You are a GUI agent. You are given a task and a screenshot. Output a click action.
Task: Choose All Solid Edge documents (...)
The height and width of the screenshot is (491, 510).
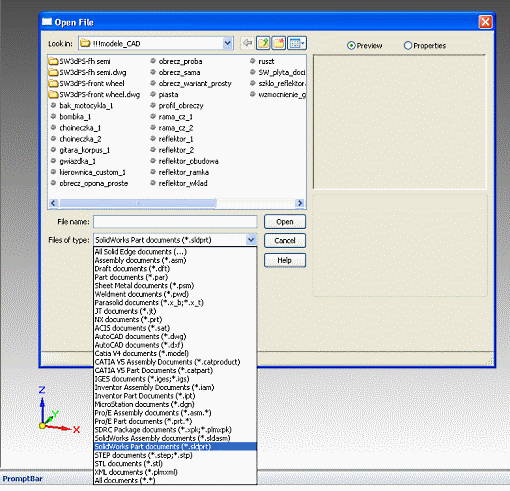click(175, 252)
